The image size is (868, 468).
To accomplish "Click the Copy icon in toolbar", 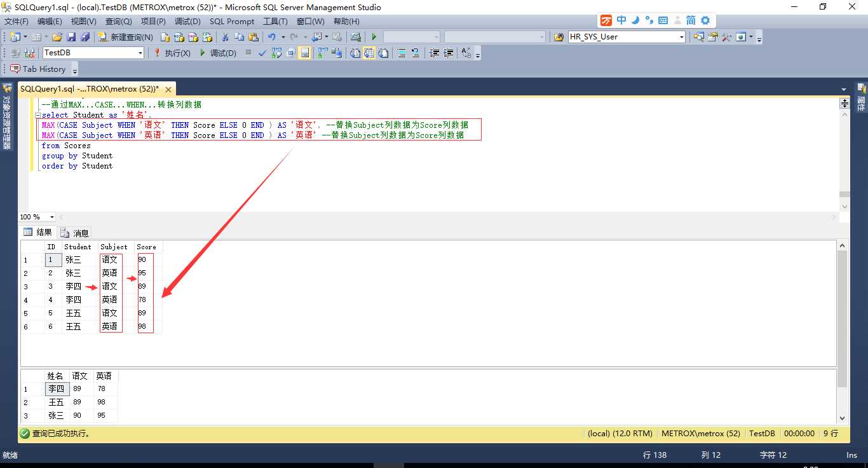I will click(x=239, y=37).
